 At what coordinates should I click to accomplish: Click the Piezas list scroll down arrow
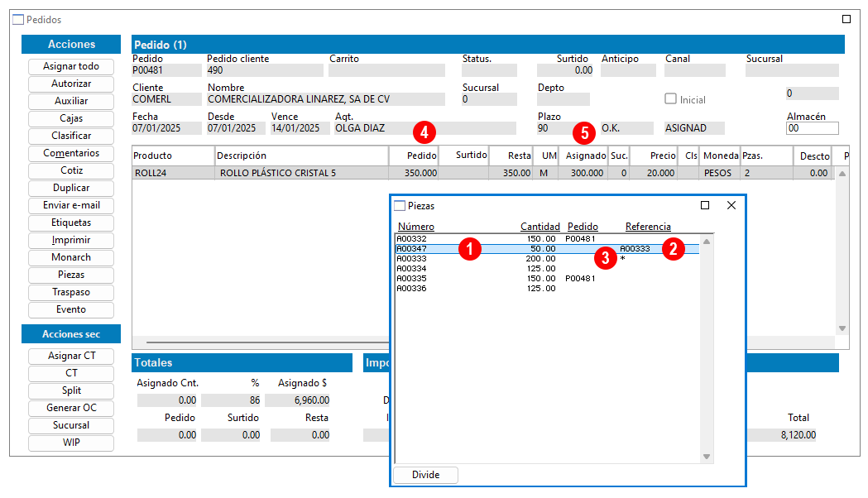click(x=707, y=457)
